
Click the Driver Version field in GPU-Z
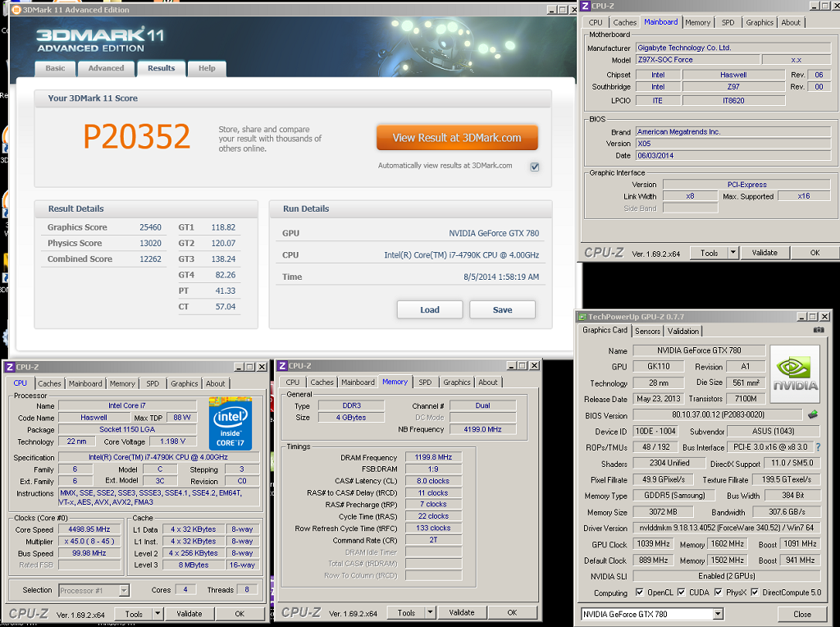pos(727,528)
